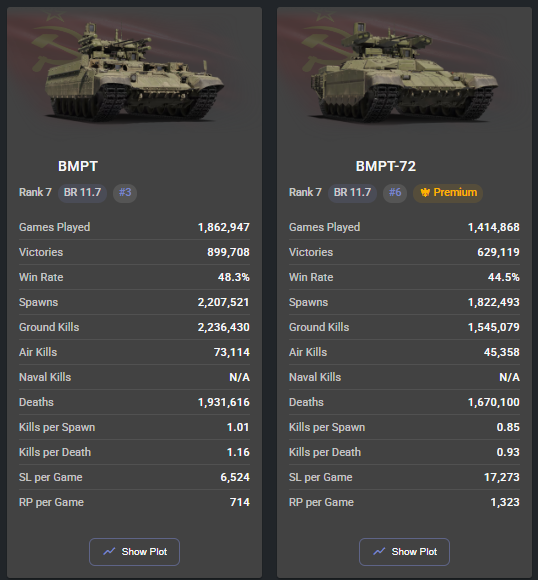538x580 pixels.
Task: Click BR 11.7 badge on BMPT-72 card
Action: [352, 193]
